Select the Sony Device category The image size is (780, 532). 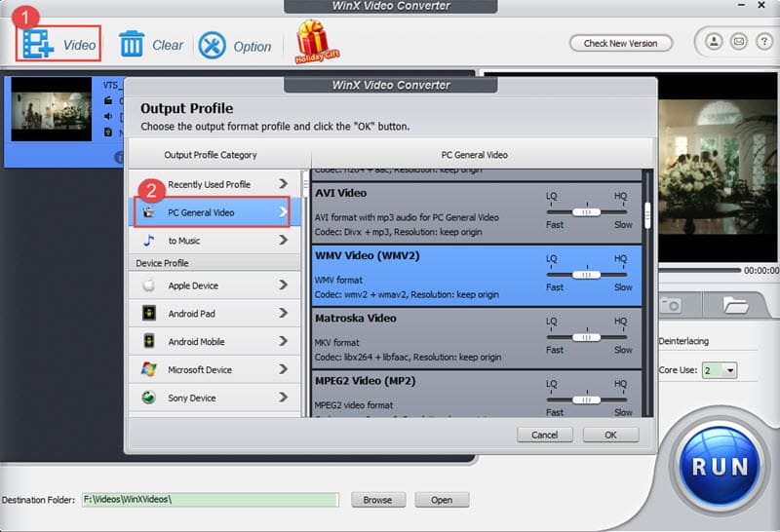click(214, 398)
